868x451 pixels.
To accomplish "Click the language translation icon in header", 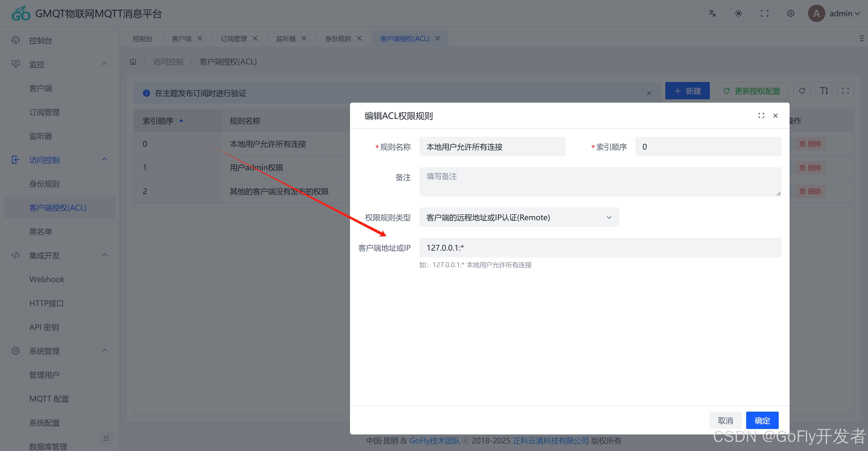I will tap(712, 14).
